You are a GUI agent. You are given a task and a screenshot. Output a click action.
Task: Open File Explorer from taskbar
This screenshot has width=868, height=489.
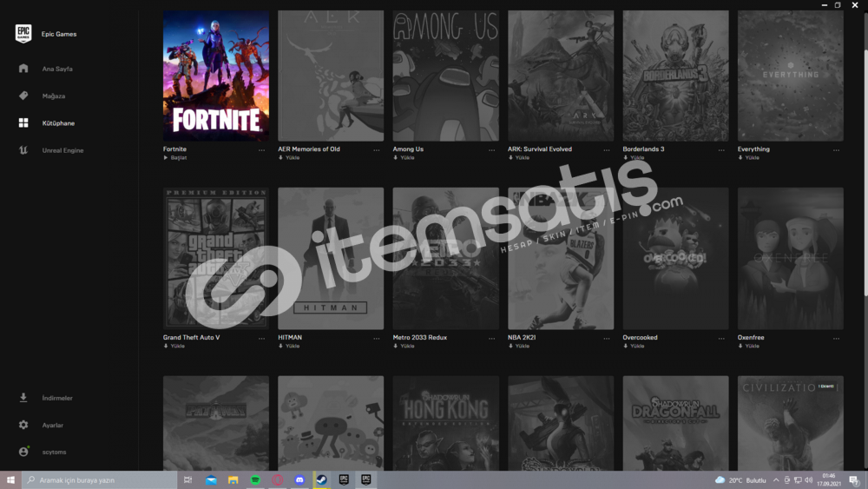(x=233, y=479)
